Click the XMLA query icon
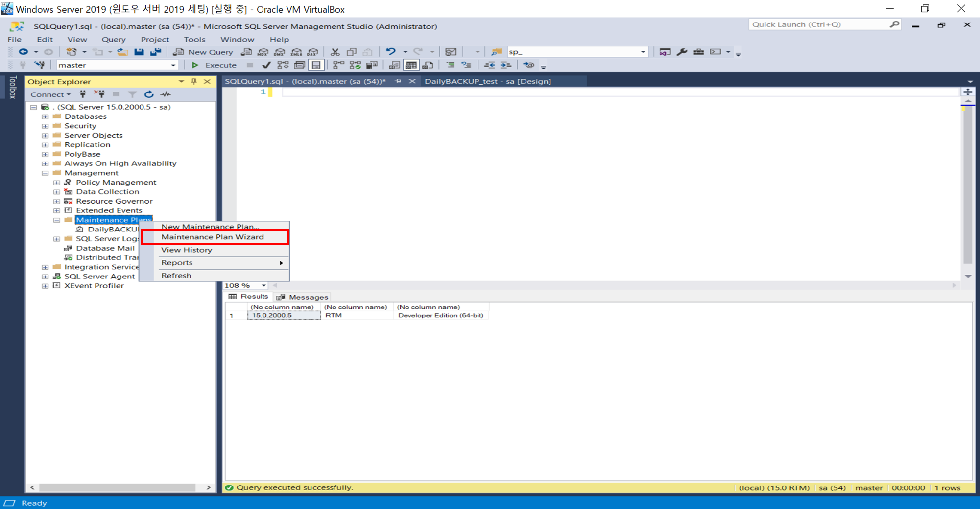980x509 pixels. (296, 52)
